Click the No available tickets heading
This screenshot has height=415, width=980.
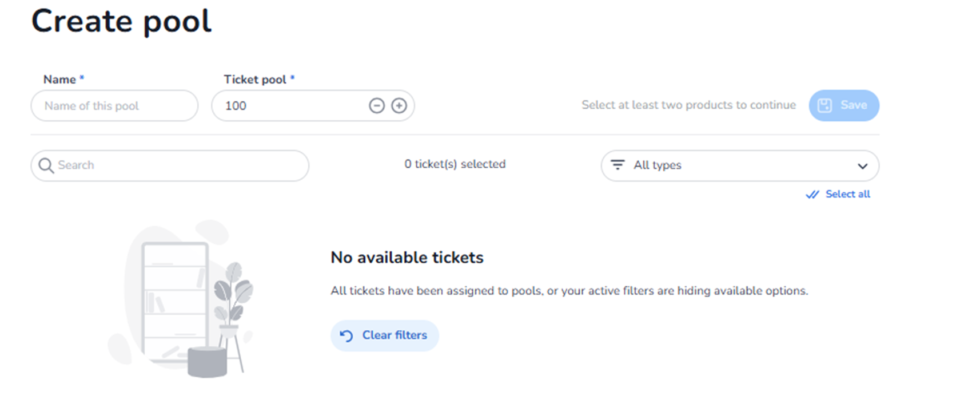point(407,258)
